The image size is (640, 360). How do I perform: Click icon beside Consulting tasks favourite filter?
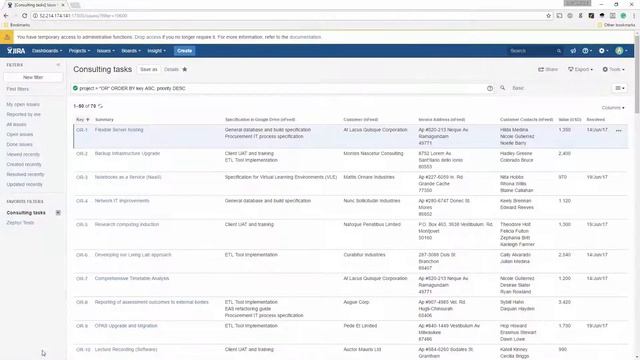(x=58, y=213)
